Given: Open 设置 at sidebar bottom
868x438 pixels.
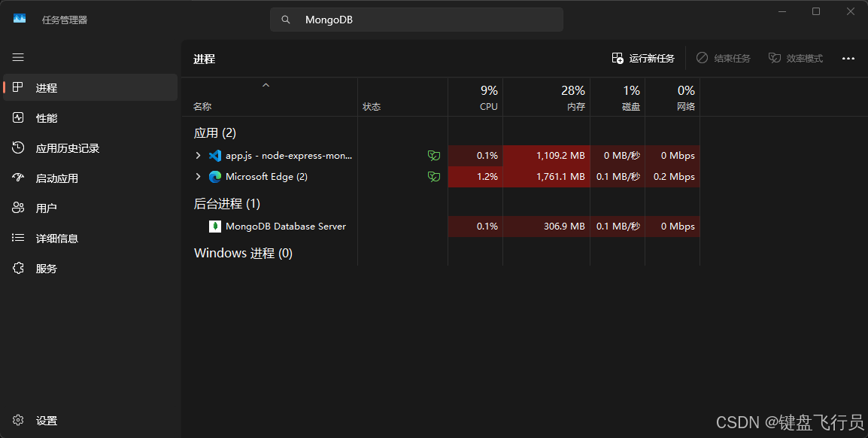Looking at the screenshot, I should [90, 420].
